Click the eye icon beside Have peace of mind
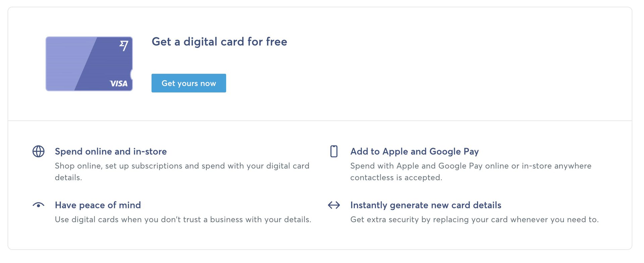 point(38,205)
